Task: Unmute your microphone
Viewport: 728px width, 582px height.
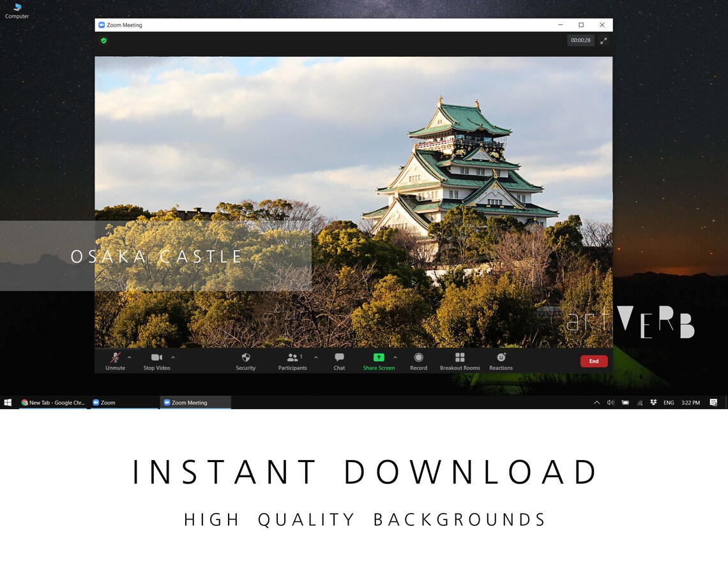Action: (115, 361)
